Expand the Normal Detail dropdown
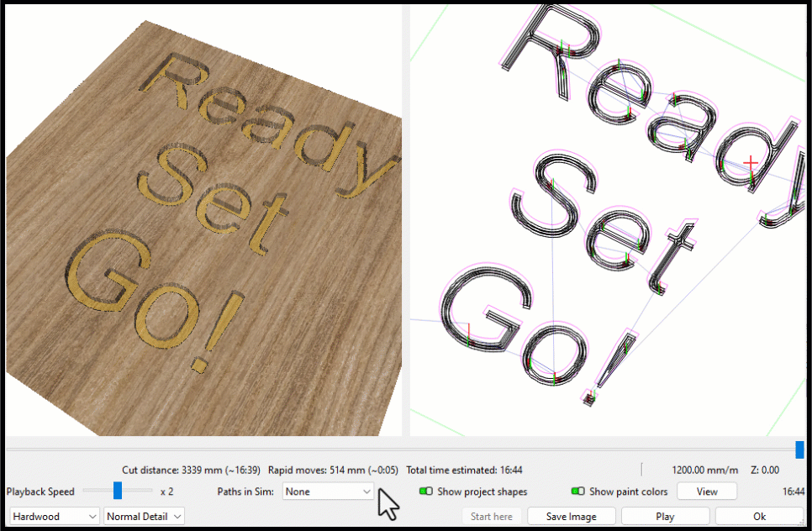This screenshot has height=531, width=812. (x=144, y=517)
